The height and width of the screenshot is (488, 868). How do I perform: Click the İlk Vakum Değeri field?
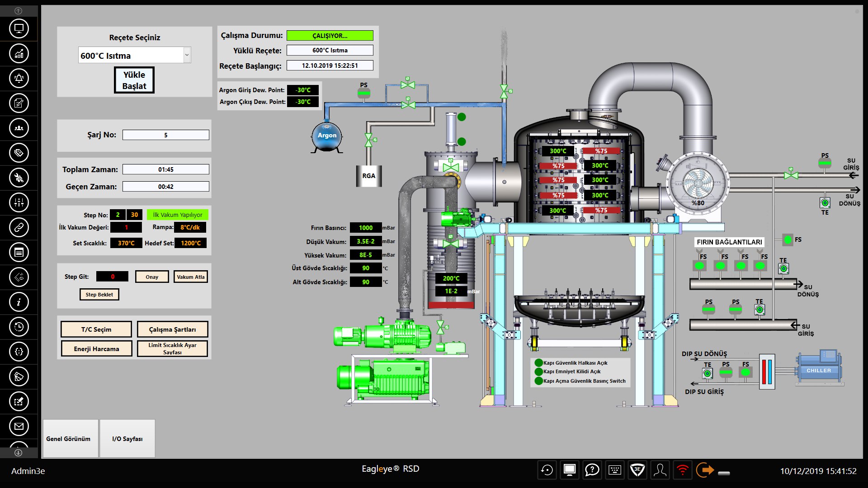126,227
